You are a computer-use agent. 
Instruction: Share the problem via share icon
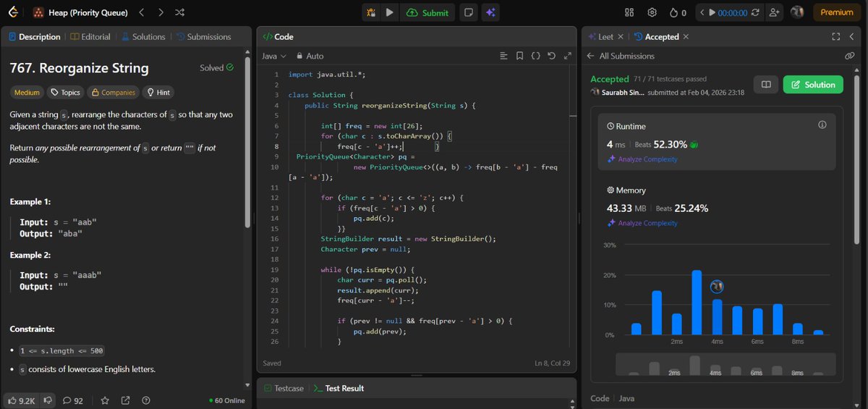[126, 400]
